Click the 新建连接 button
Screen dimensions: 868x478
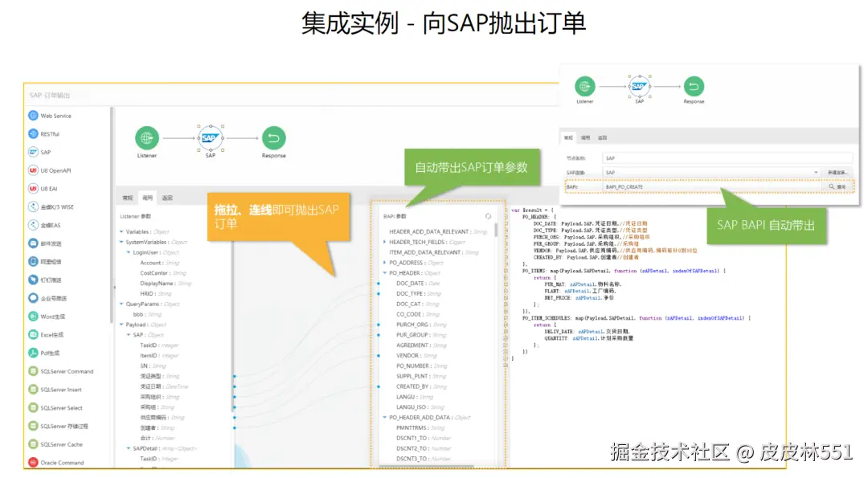[x=837, y=172]
